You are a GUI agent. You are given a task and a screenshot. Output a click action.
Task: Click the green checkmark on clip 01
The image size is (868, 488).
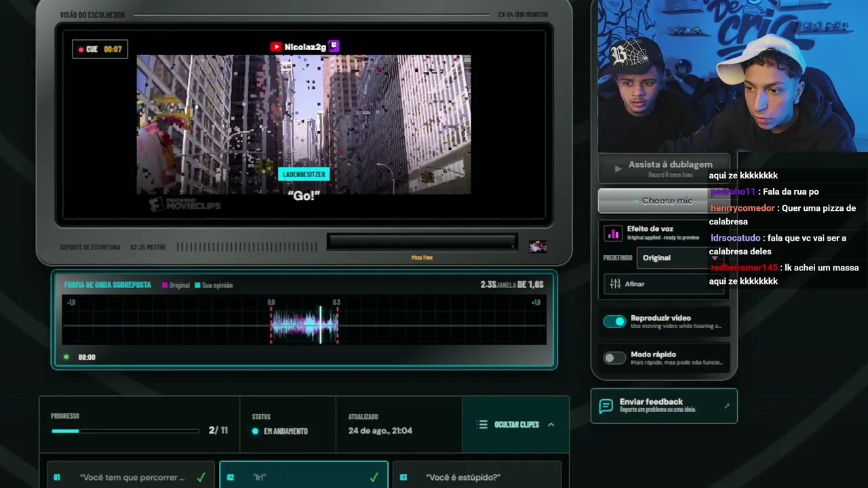(x=201, y=477)
